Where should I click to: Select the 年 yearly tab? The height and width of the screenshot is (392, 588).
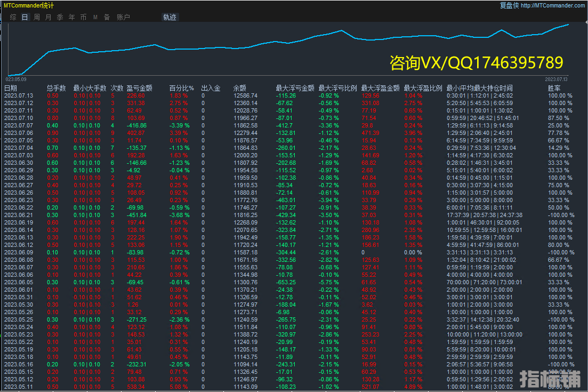(72, 17)
